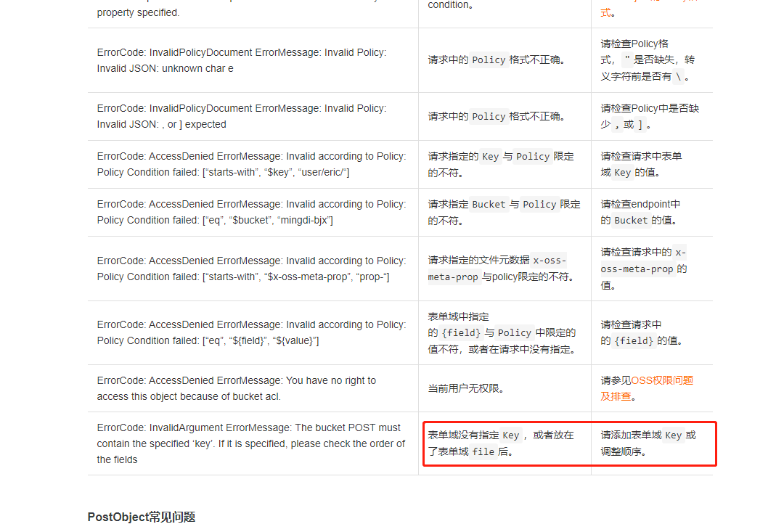
Task: Click the 请添加表单域 Key 或调整顺序 solution text
Action: point(648,443)
